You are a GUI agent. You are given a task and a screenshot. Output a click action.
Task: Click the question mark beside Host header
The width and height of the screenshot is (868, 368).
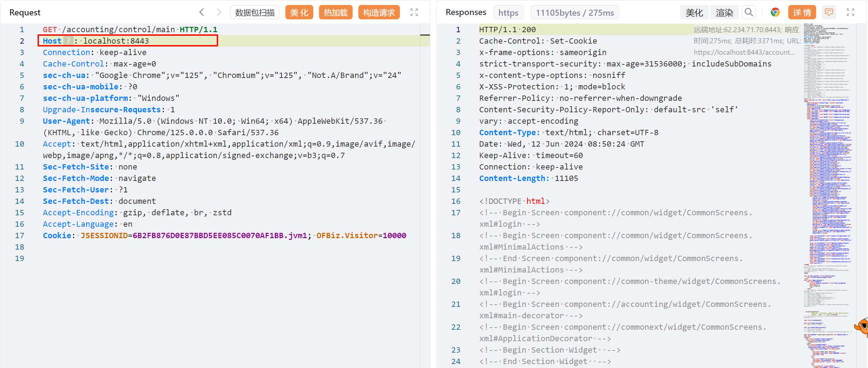click(68, 41)
